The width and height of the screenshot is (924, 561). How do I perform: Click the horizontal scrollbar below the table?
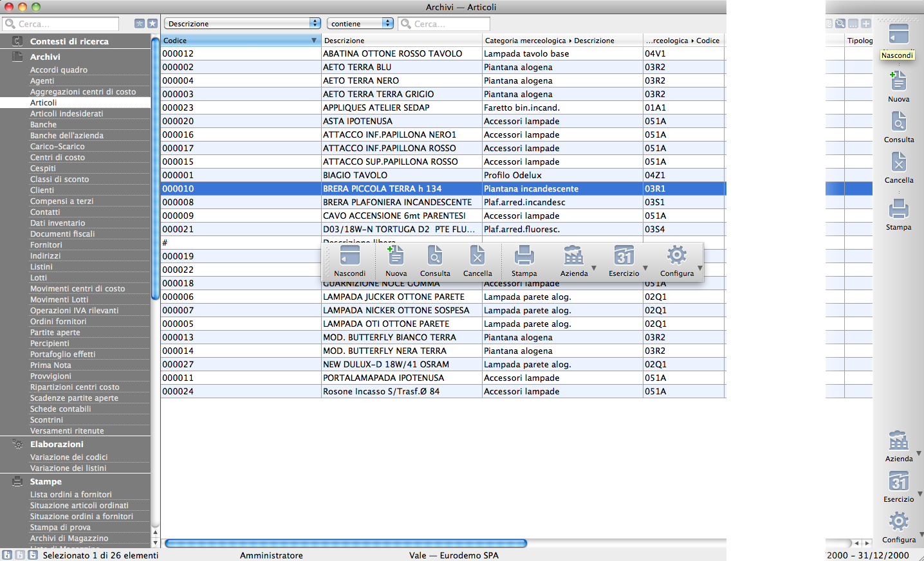346,543
